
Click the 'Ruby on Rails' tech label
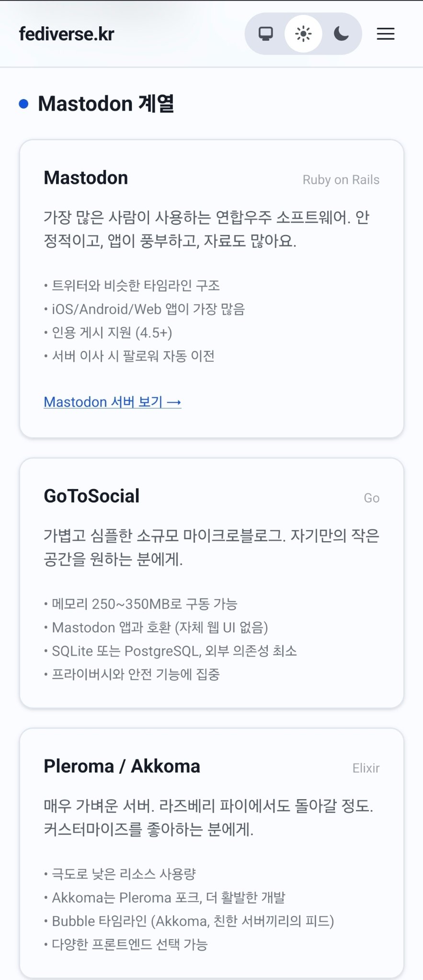341,180
